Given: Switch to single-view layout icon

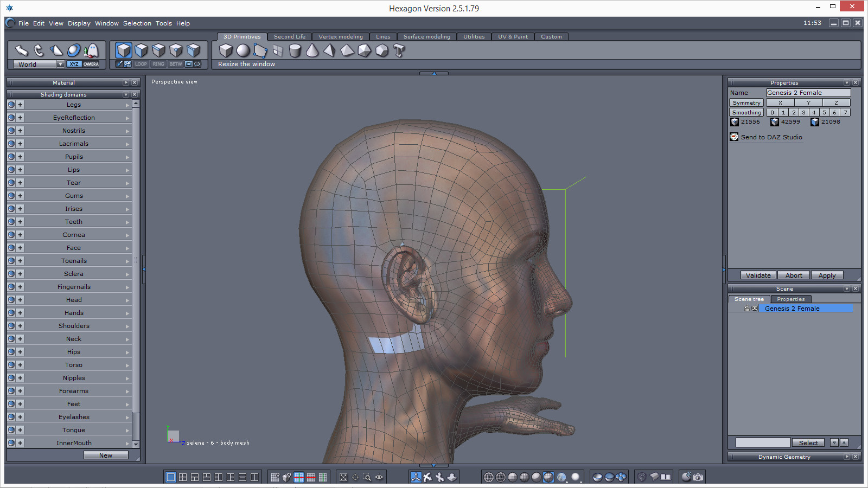Looking at the screenshot, I should [170, 477].
